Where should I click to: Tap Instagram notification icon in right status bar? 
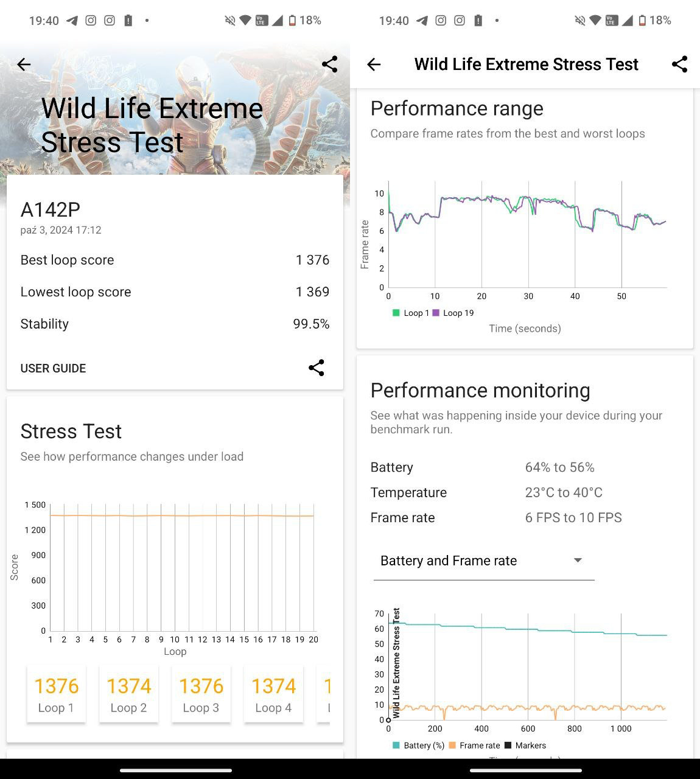tap(441, 21)
